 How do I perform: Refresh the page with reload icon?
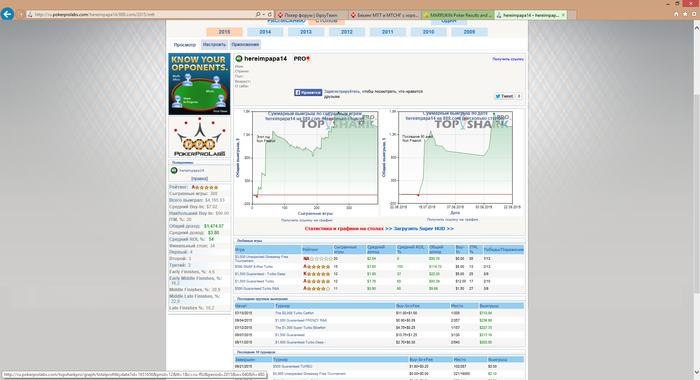(270, 15)
